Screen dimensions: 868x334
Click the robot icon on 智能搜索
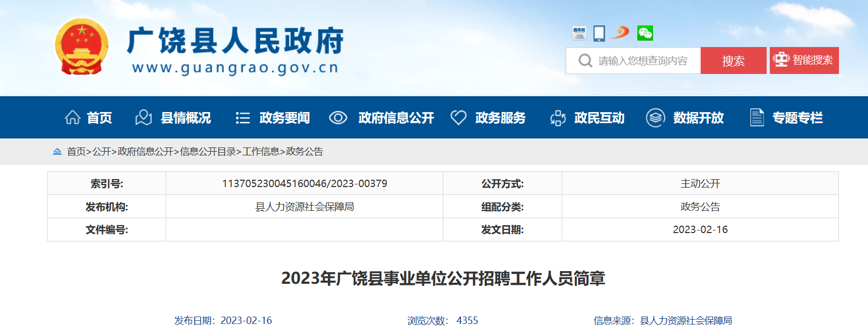781,60
